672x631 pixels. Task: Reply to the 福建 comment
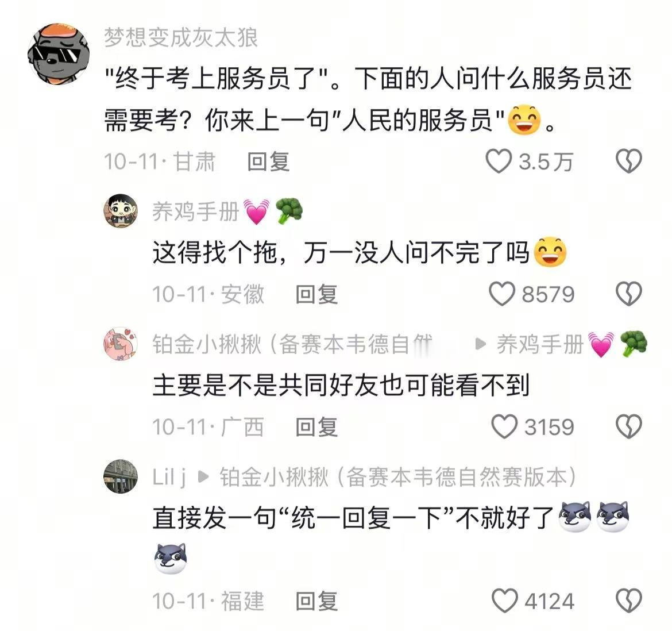tap(316, 601)
